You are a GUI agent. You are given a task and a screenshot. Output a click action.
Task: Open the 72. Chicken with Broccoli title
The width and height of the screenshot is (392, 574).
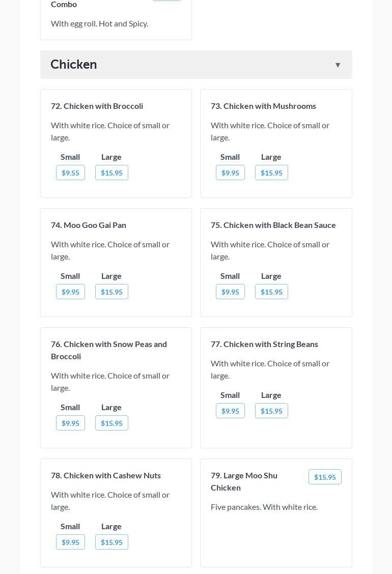pos(97,106)
